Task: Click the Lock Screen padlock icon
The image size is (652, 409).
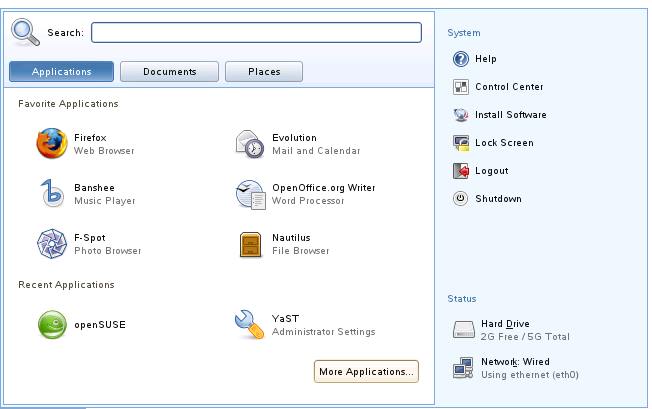Action: 461,143
